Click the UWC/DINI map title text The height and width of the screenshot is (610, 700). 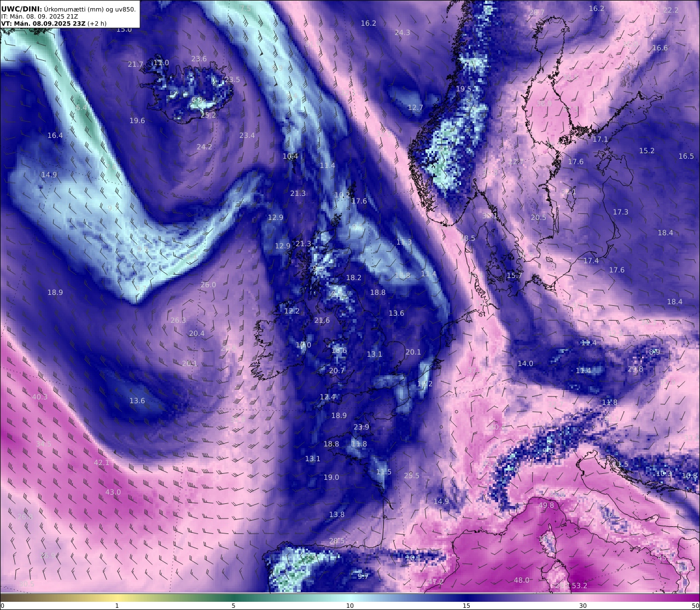[68, 9]
